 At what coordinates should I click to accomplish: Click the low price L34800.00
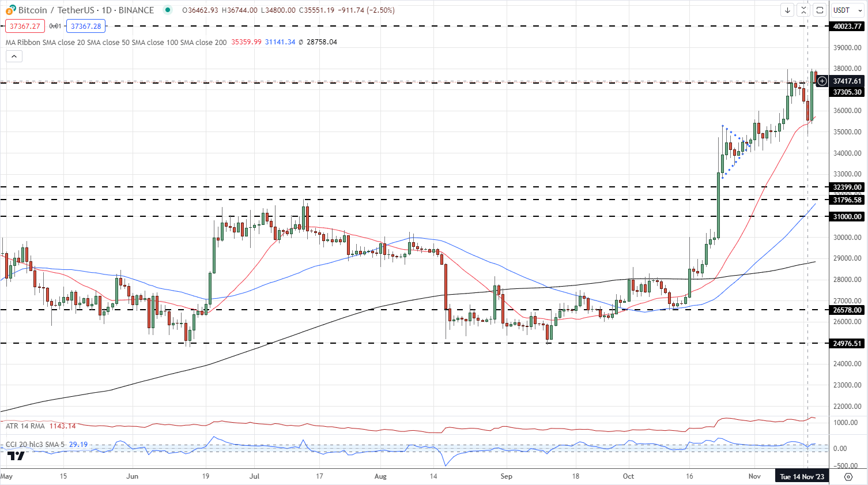(x=278, y=10)
